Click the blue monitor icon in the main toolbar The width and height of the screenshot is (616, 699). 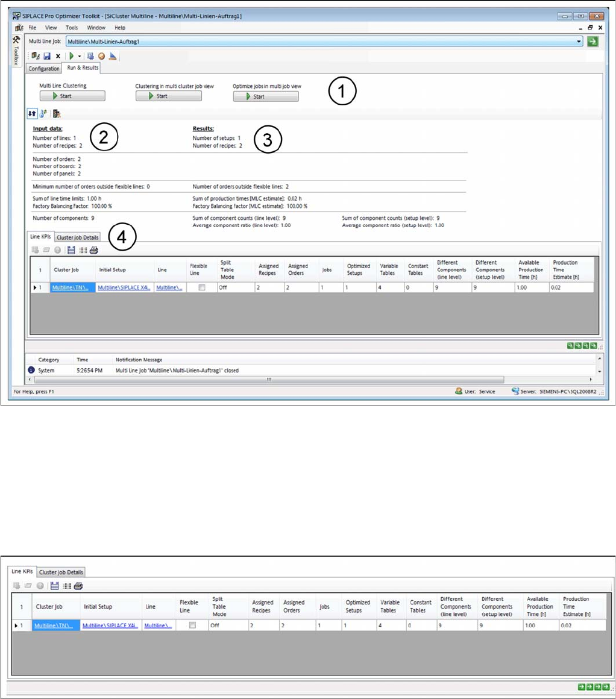click(90, 55)
